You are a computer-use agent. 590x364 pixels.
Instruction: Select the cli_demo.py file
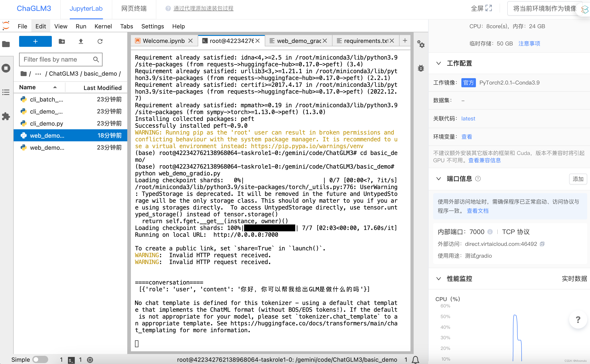(70, 124)
